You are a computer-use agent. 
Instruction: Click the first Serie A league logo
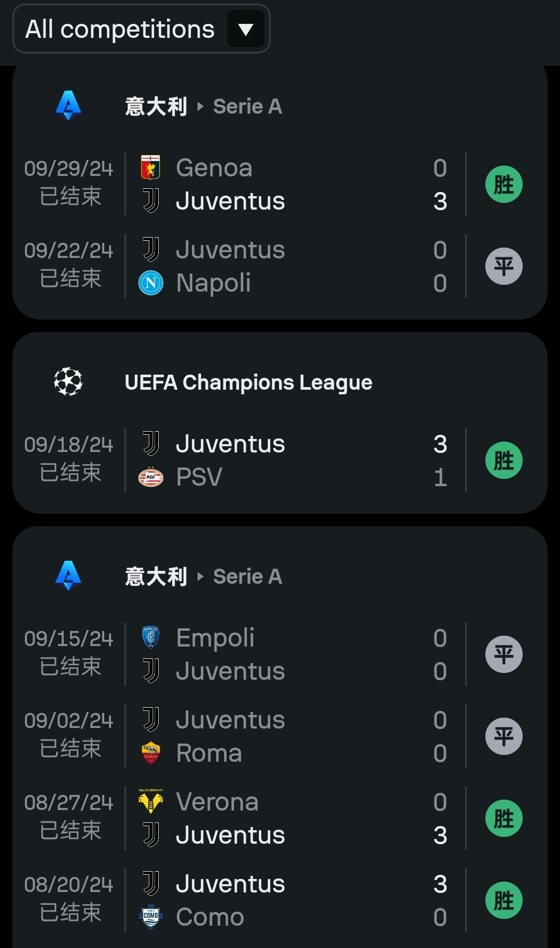[68, 106]
